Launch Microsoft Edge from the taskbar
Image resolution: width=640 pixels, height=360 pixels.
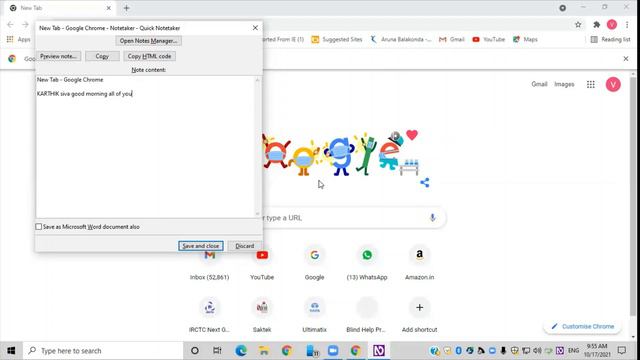click(x=241, y=351)
